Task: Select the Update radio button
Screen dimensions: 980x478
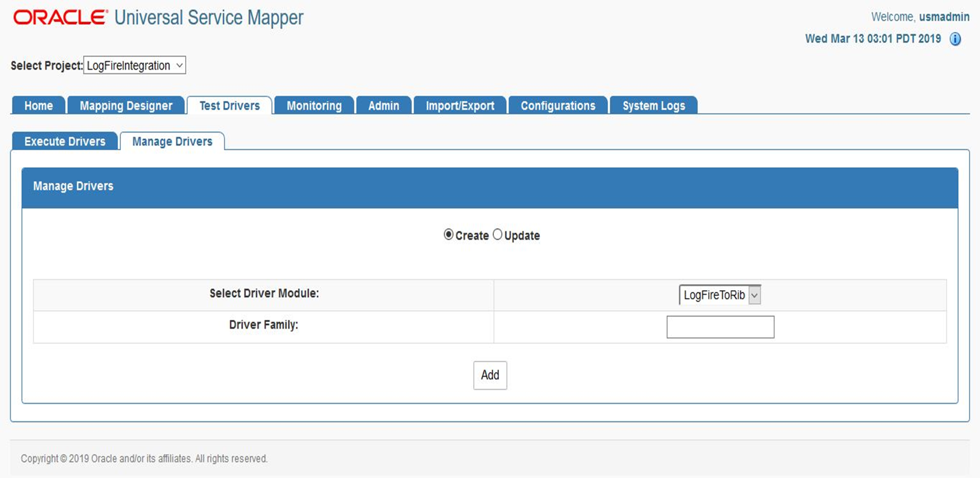Action: (497, 235)
